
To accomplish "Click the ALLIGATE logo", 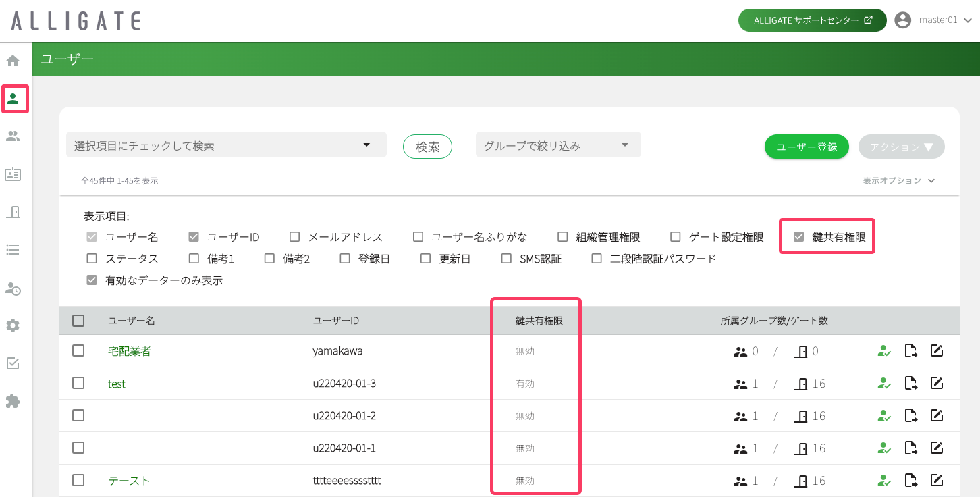I will click(x=76, y=21).
